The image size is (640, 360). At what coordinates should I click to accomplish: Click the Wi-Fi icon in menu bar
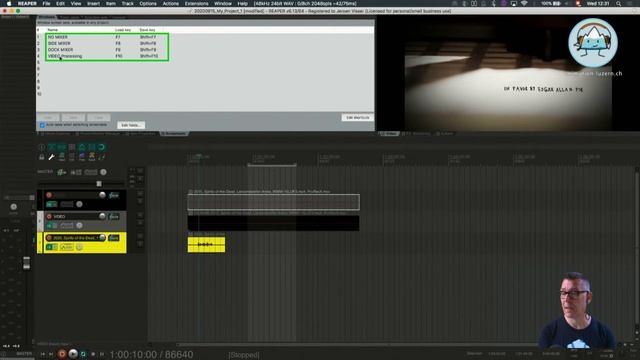coord(524,3)
